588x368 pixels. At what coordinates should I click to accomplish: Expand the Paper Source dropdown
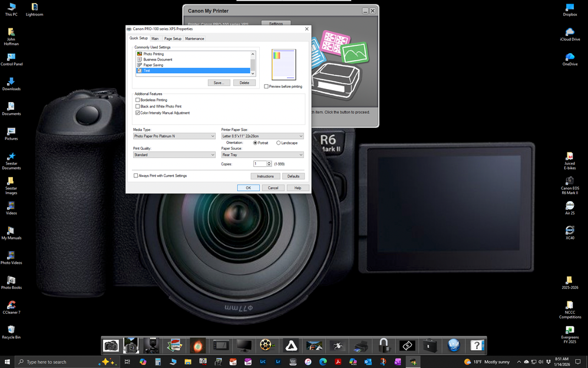tap(300, 155)
